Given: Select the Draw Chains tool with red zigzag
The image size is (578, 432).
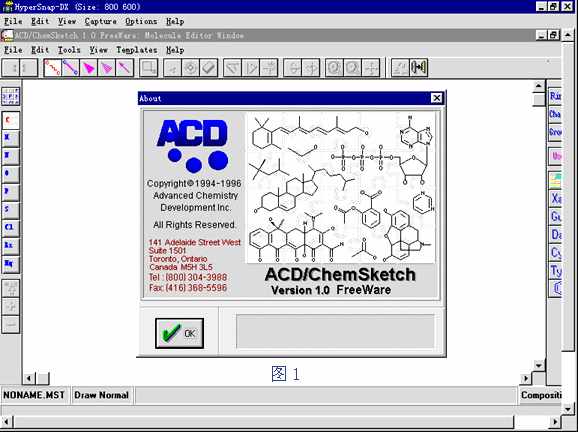Looking at the screenshot, I should click(x=52, y=68).
